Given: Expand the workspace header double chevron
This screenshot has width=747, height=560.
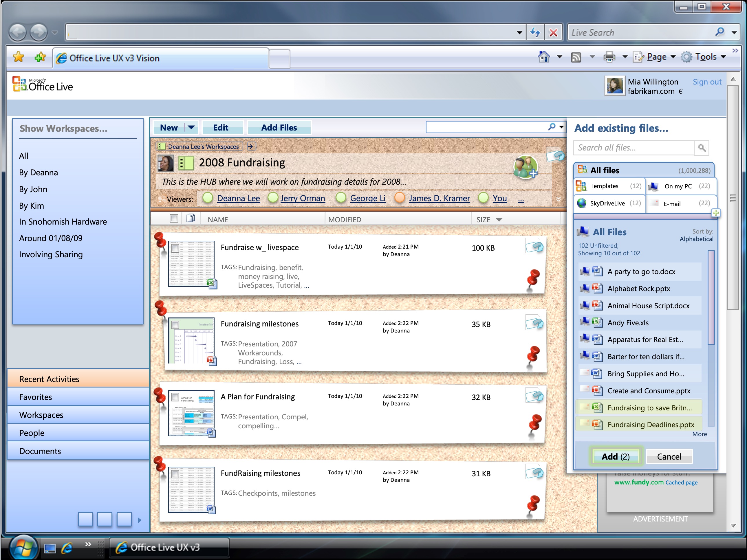Looking at the screenshot, I should click(559, 199).
